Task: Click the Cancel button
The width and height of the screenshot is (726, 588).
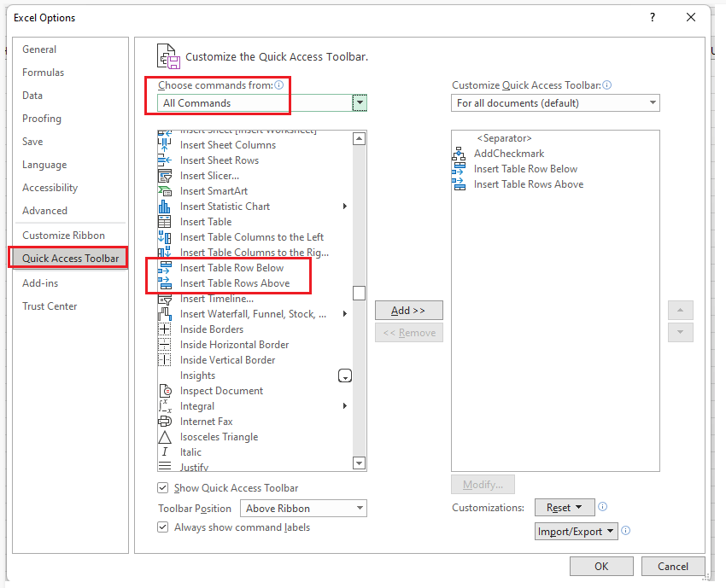Action: point(673,567)
